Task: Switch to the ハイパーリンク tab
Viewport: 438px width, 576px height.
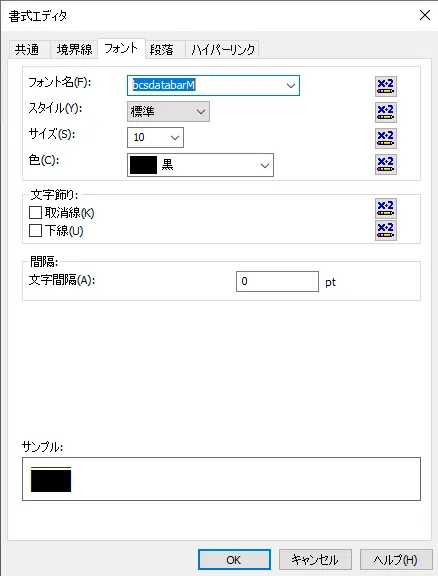Action: (223, 50)
